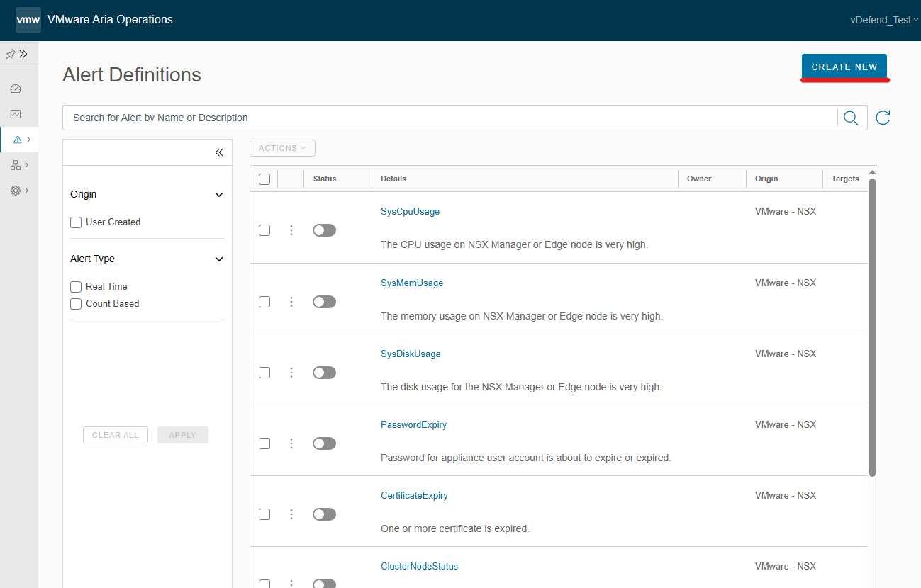Image resolution: width=921 pixels, height=588 pixels.
Task: Open the dashboard gauge icon in sidebar
Action: [x=16, y=89]
